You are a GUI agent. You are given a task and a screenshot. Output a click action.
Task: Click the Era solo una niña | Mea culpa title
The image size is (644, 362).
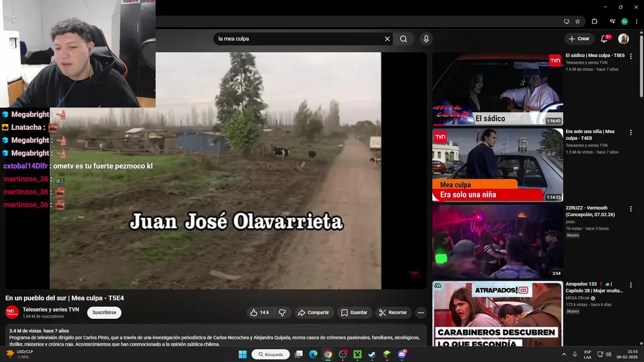[590, 135]
